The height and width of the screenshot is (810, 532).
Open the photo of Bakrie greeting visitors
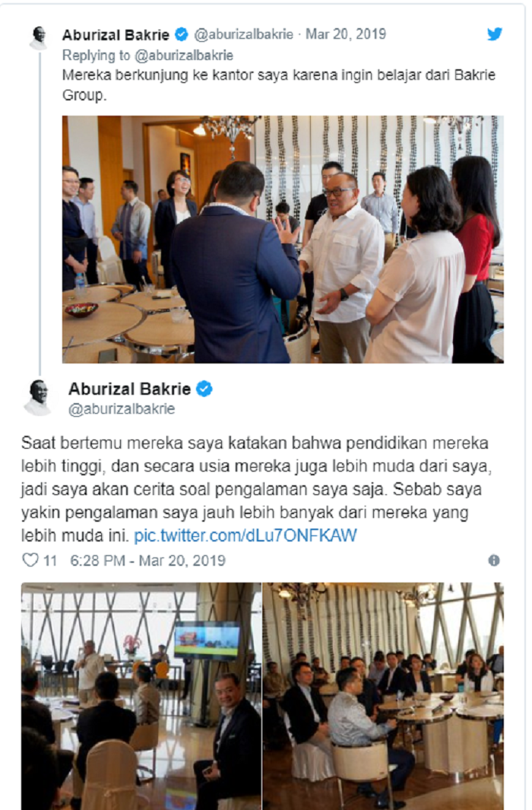pos(283,239)
